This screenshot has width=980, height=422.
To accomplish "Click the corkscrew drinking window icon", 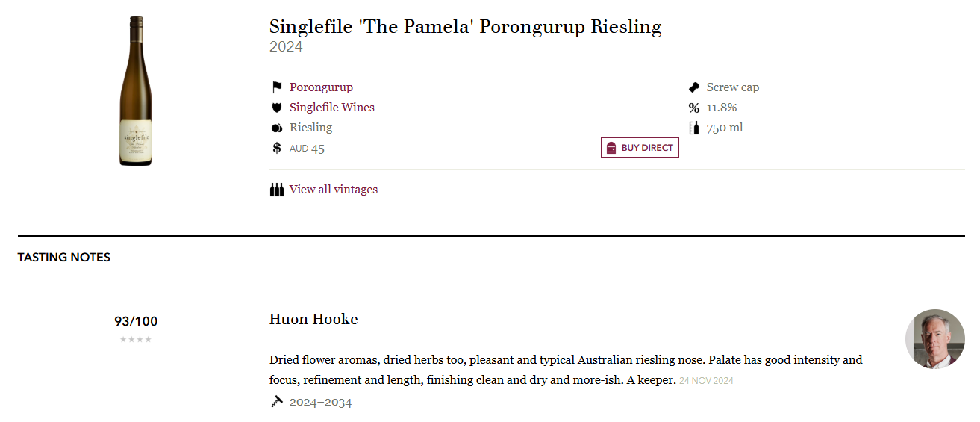I will pyautogui.click(x=277, y=402).
